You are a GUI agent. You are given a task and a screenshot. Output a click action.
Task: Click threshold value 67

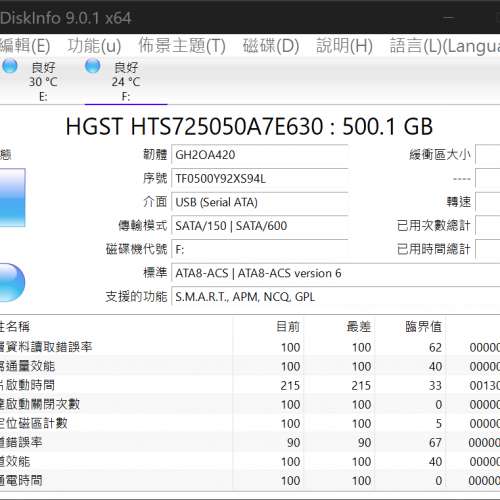tap(435, 443)
